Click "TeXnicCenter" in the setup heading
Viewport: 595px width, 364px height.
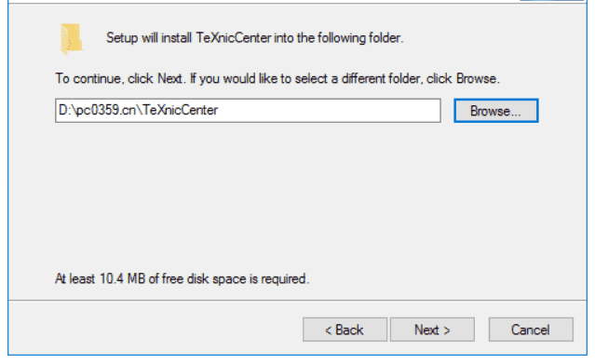point(234,38)
